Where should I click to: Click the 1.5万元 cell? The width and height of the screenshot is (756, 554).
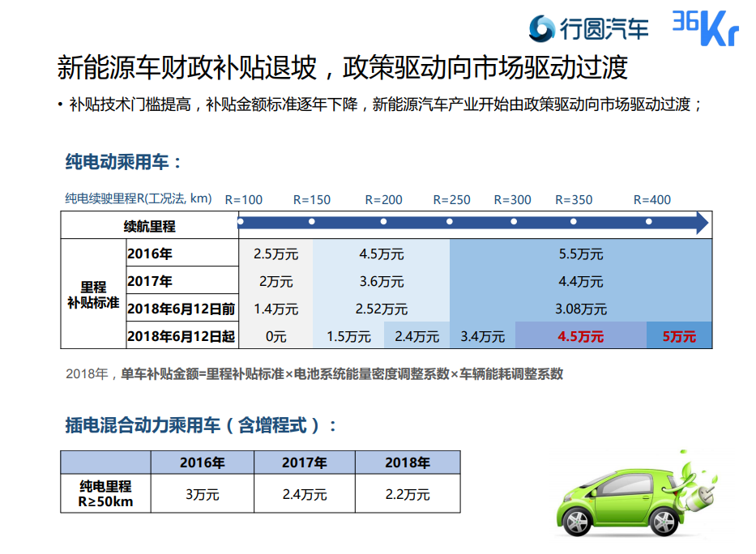348,336
